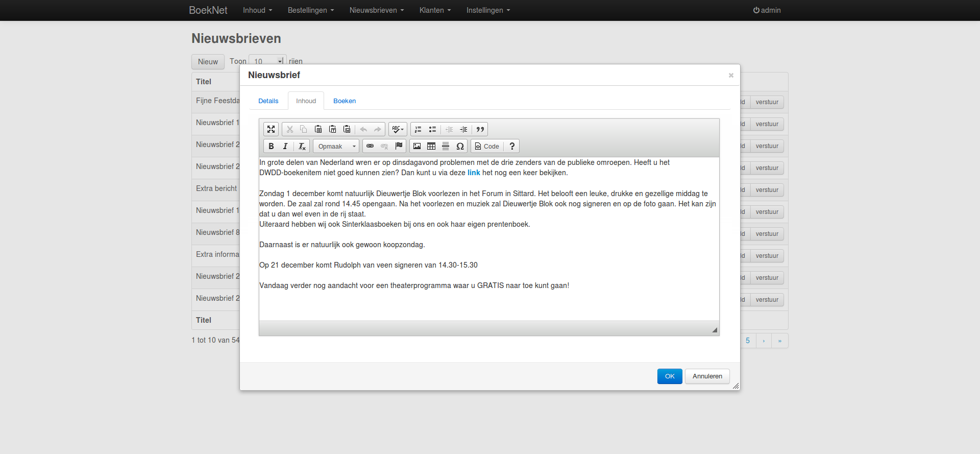980x454 pixels.
Task: Click the decrease indent icon
Action: coord(449,129)
